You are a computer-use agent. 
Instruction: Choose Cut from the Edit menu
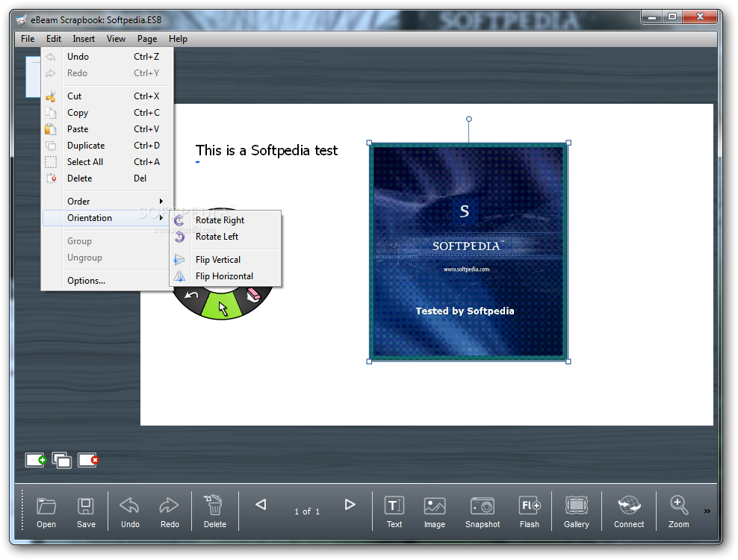click(108, 96)
